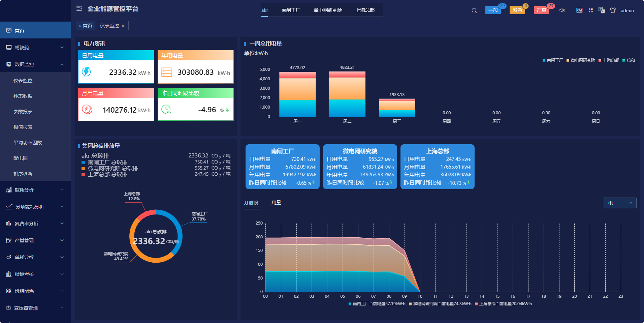Enter fullscreen with the expand icon
This screenshot has height=323, width=644.
click(590, 10)
